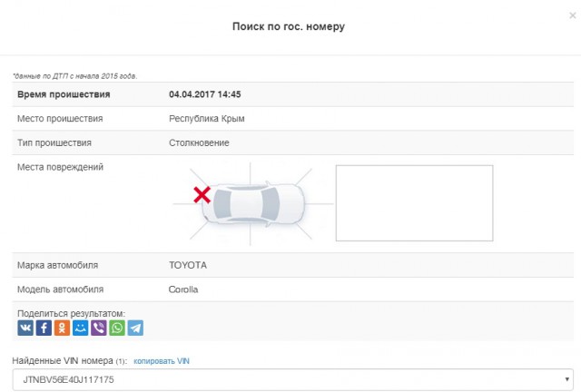Share result on Facebook

tap(44, 328)
